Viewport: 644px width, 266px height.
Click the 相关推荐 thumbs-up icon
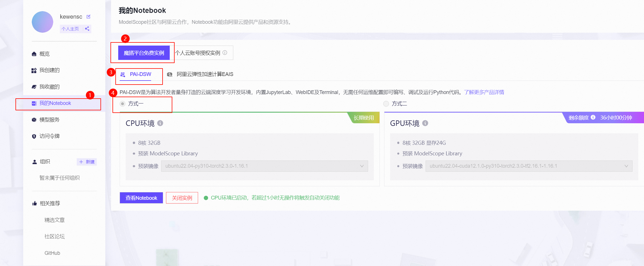coord(35,204)
